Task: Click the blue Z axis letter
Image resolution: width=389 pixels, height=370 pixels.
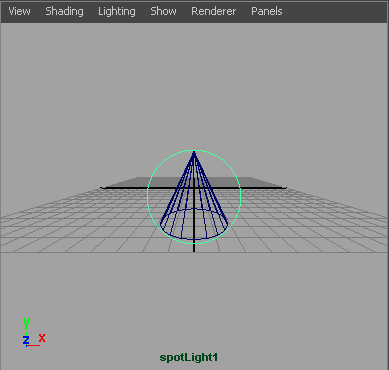Action: click(26, 340)
